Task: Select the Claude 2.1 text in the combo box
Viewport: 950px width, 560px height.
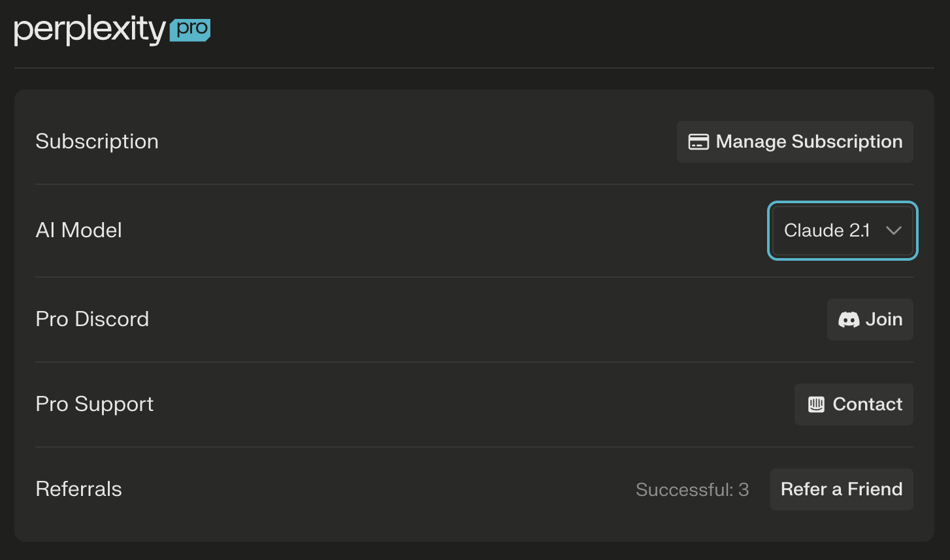Action: click(x=827, y=231)
